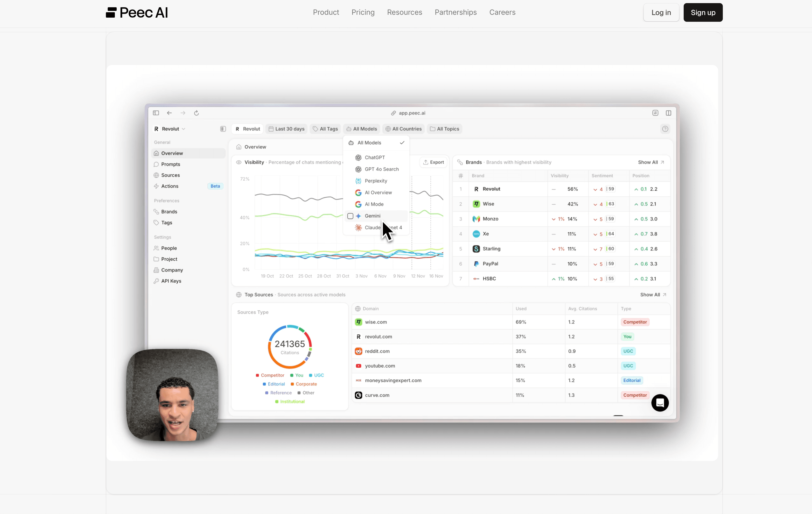Viewport: 812px width, 514px height.
Task: Open the chat support bubble
Action: point(660,403)
